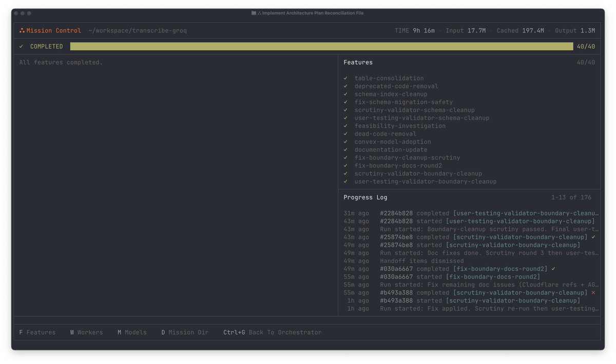Click the Progress Log panel heading
This screenshot has height=364, width=616.
point(365,197)
